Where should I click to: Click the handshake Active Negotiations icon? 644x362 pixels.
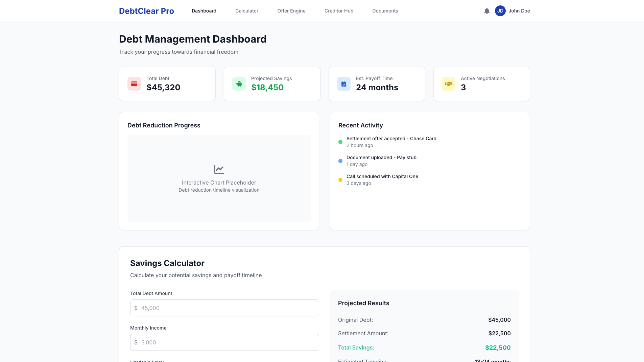click(x=448, y=83)
